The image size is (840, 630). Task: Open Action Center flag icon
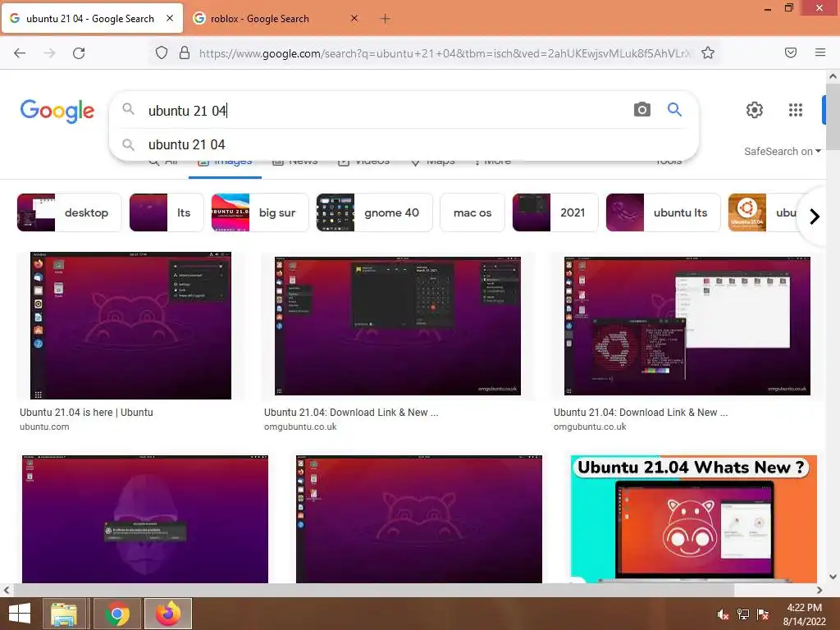pos(763,614)
